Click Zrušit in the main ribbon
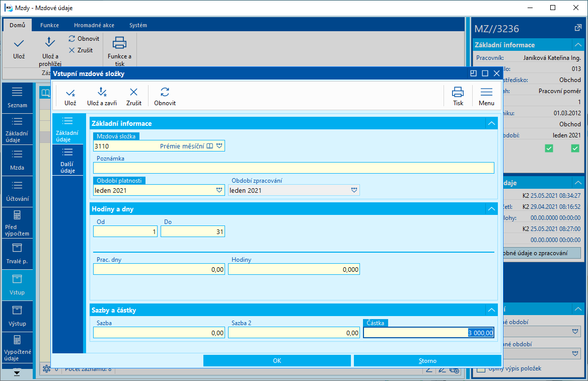 coord(81,50)
